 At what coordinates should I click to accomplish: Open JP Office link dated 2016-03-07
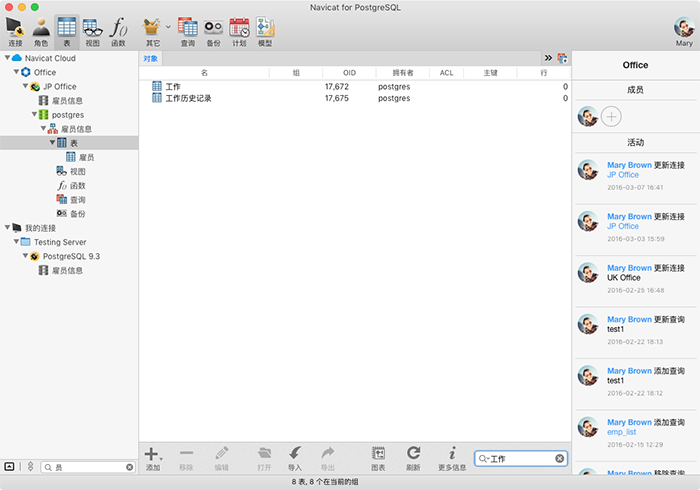[623, 175]
